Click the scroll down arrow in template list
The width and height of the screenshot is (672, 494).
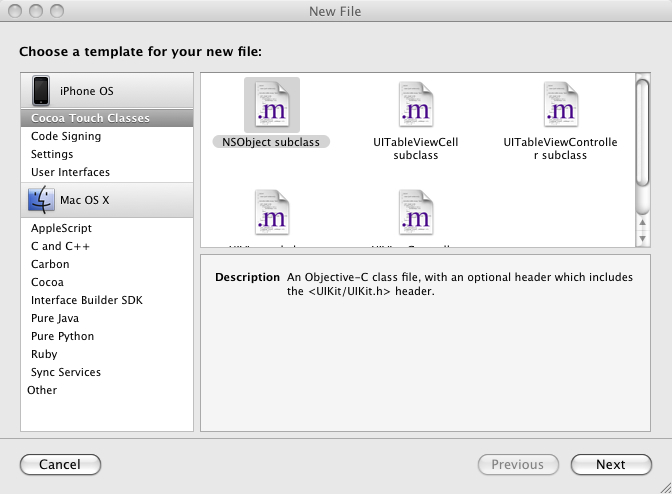[x=642, y=239]
